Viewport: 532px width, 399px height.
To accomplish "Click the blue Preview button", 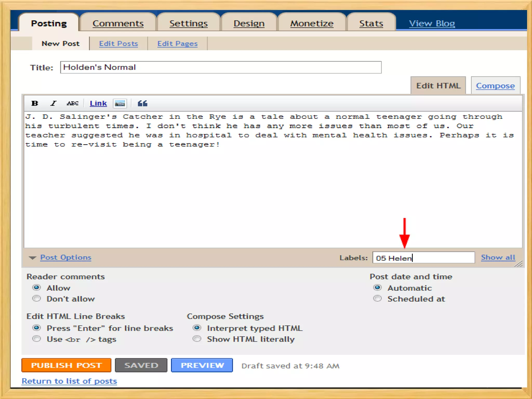I will pos(202,365).
